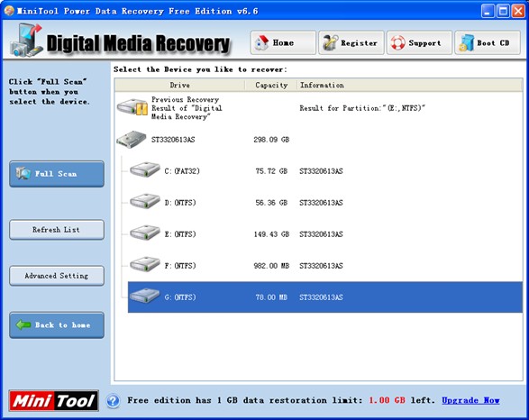Click the 1.00 GB remaining limit text
Image resolution: width=529 pixels, height=420 pixels.
click(x=387, y=400)
